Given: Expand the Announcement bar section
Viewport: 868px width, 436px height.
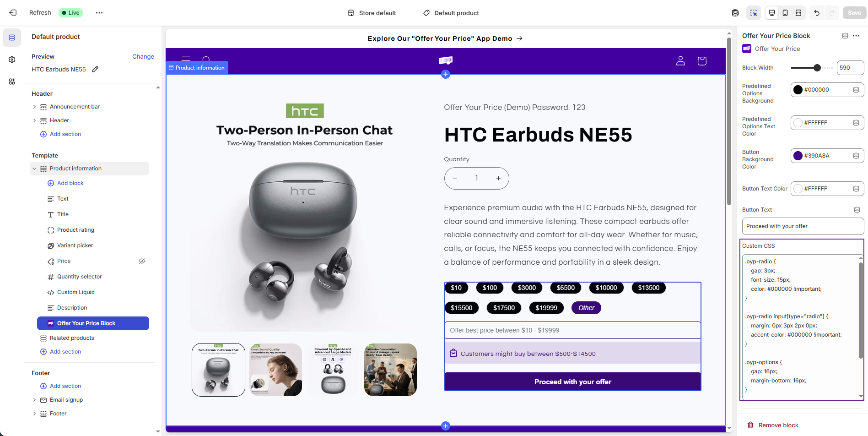Looking at the screenshot, I should [x=34, y=107].
